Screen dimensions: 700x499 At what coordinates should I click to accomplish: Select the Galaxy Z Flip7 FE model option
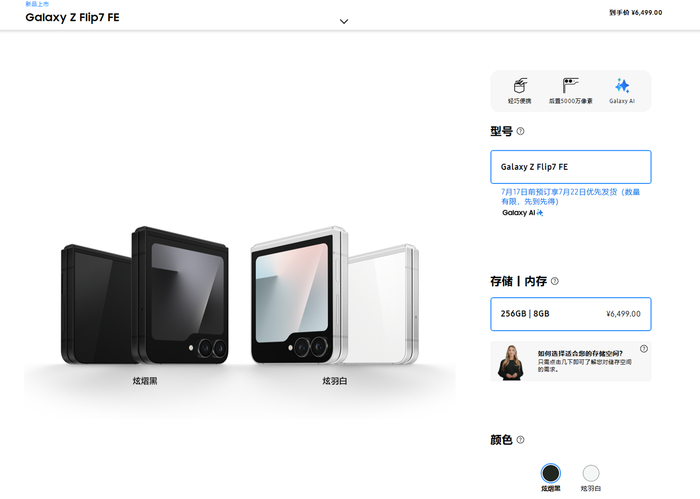point(571,167)
